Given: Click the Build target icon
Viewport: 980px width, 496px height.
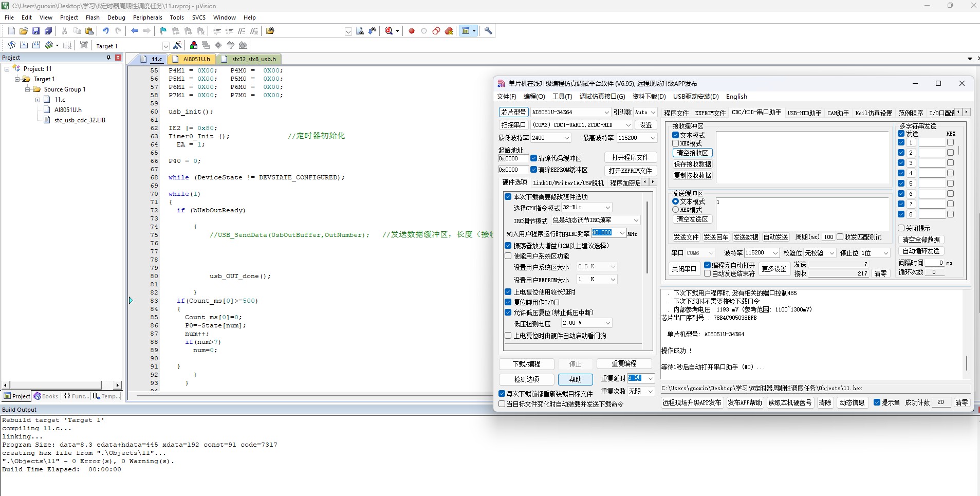Looking at the screenshot, I should [24, 45].
